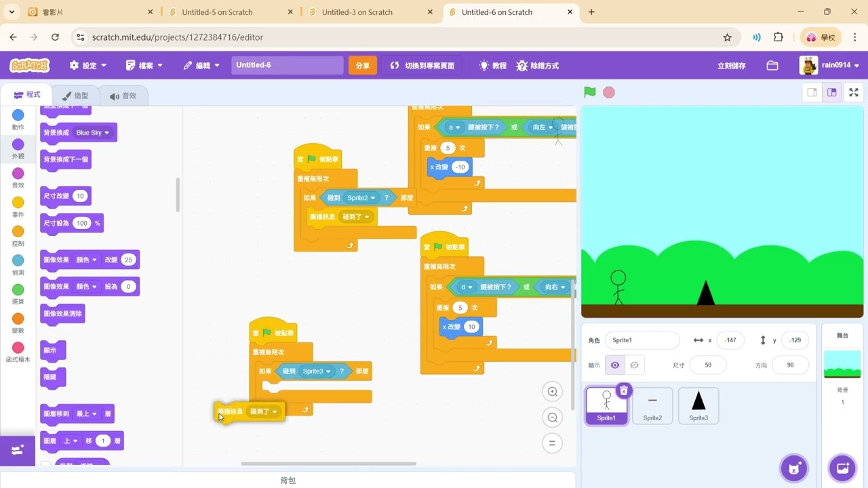Screen dimensions: 868x488
Task: Open the File (檔案) menu
Action: [x=144, y=66]
